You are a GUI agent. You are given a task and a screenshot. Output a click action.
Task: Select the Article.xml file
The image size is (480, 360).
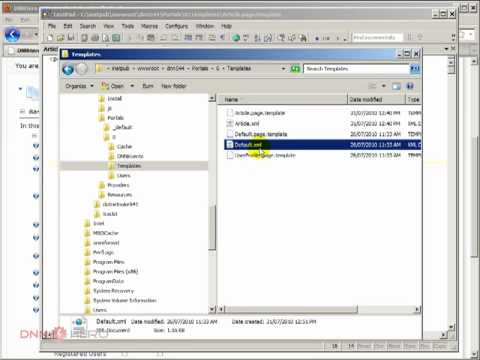click(x=243, y=124)
